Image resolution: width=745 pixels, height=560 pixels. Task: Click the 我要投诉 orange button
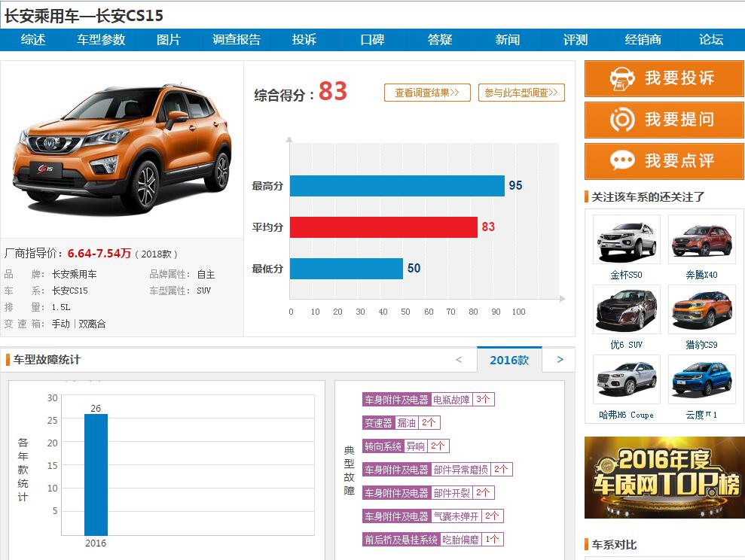(x=664, y=78)
